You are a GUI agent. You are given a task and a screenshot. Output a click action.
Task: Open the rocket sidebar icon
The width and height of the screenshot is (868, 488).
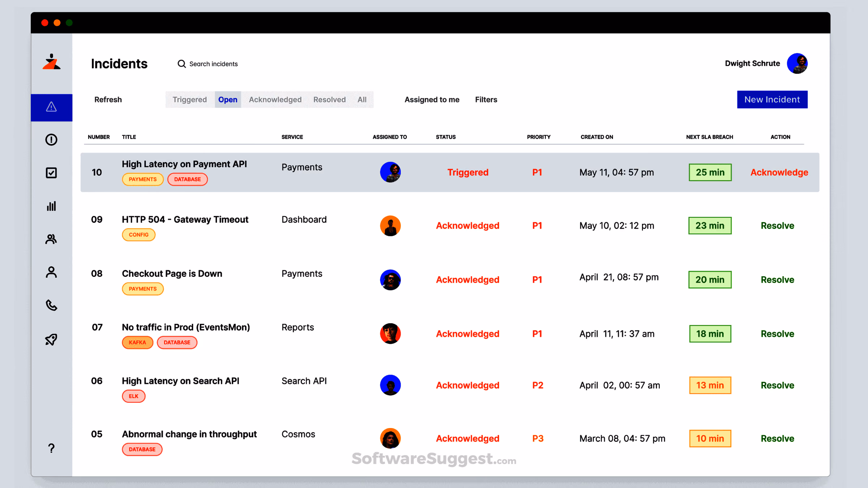51,339
